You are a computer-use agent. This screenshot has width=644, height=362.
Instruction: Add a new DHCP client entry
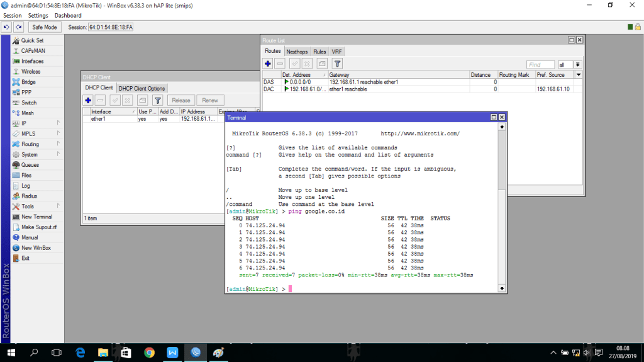pos(89,100)
